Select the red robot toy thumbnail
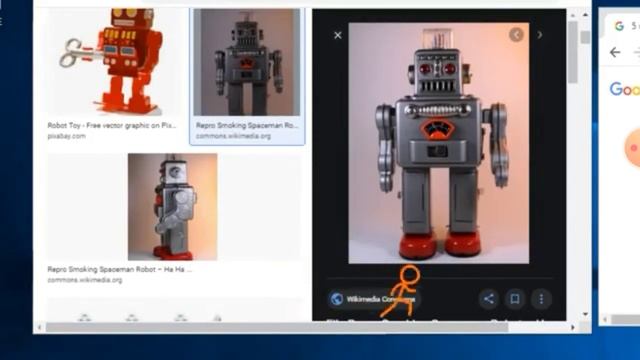The width and height of the screenshot is (640, 360). click(x=115, y=62)
